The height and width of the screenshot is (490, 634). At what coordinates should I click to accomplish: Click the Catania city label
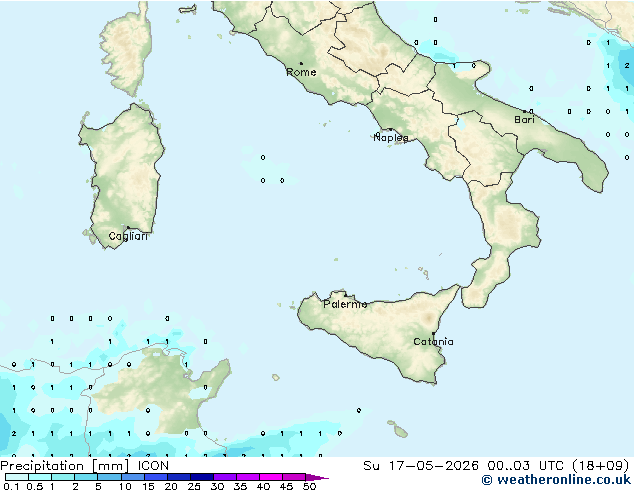pyautogui.click(x=433, y=342)
